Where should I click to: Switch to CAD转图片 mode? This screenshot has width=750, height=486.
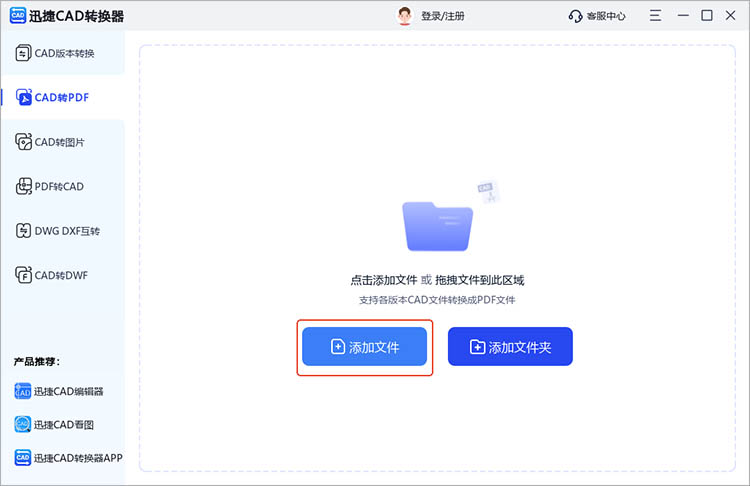click(63, 142)
